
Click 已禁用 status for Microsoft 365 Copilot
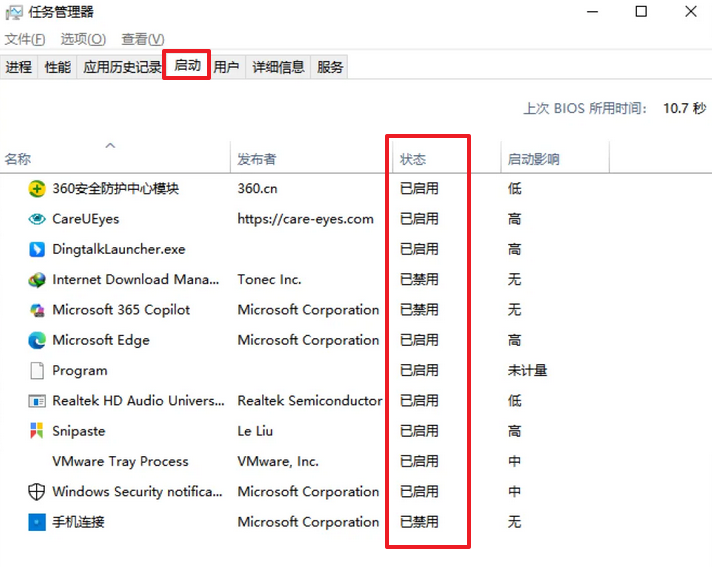click(419, 310)
